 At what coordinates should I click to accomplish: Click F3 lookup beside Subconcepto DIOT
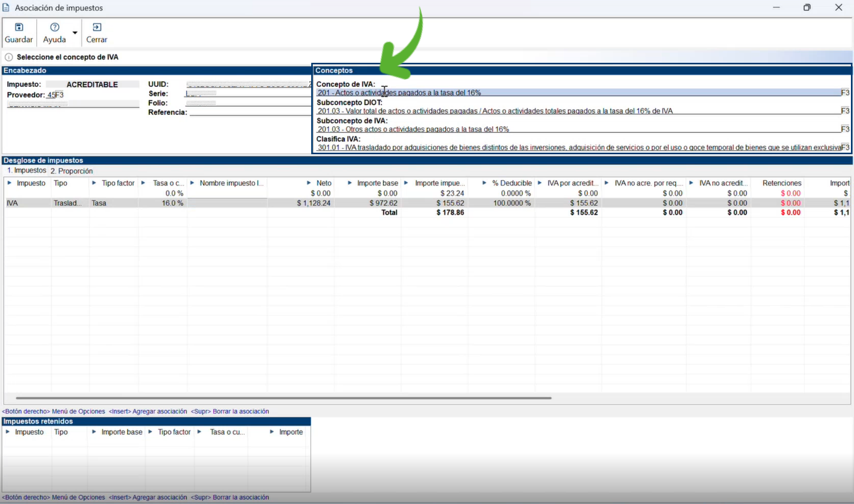[x=845, y=111]
